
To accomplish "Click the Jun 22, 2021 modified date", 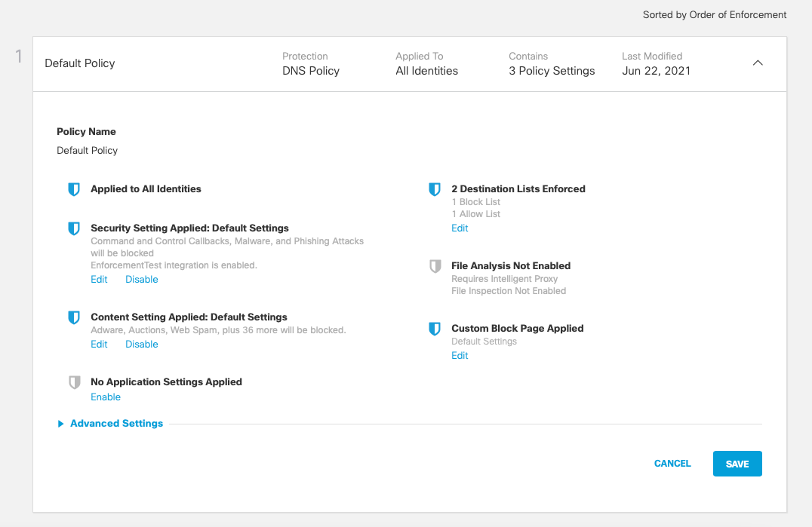I will 656,71.
